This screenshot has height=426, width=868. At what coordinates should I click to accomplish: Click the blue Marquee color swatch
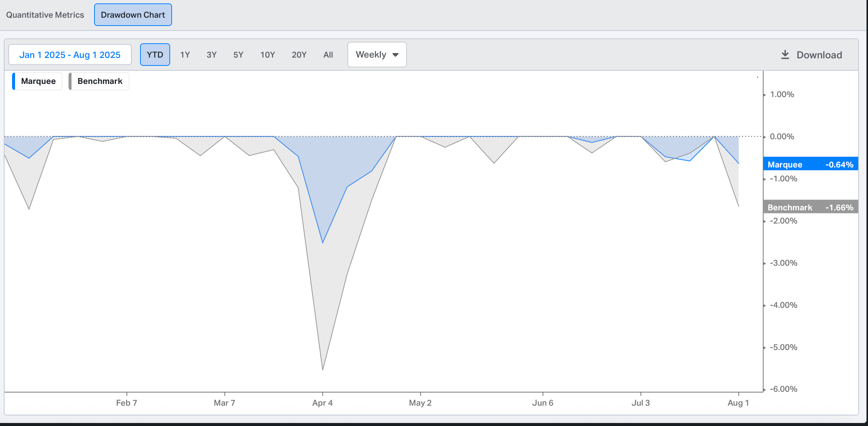[x=14, y=81]
